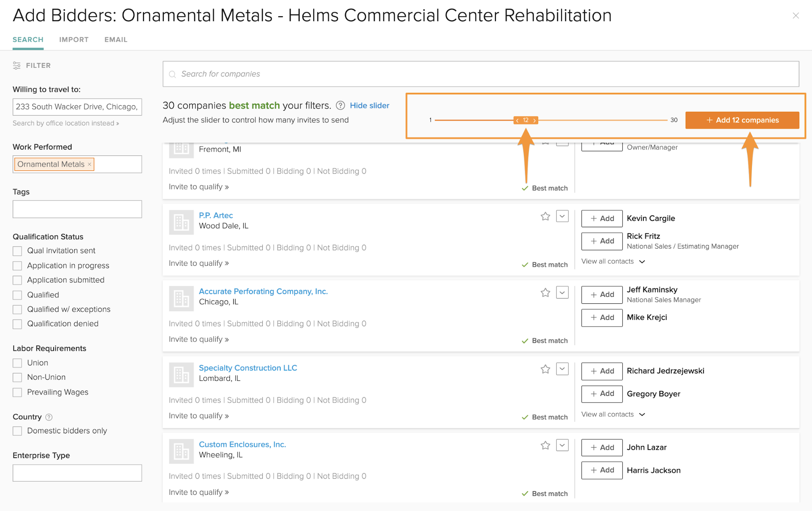Open dropdown arrow for Custom Enclosures, Inc.
The height and width of the screenshot is (511, 812).
pyautogui.click(x=562, y=445)
